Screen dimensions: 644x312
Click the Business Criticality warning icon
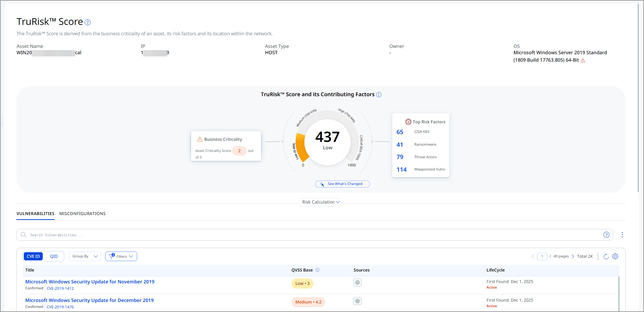pyautogui.click(x=200, y=139)
